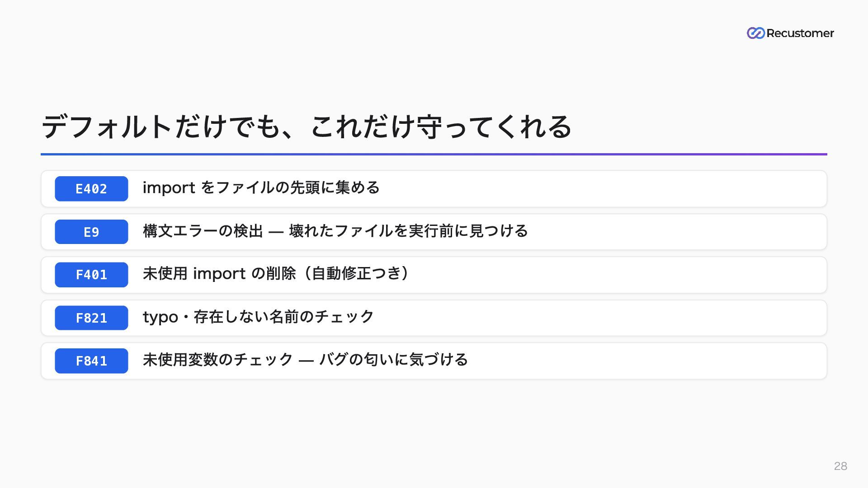Select the E402 rule badge
Viewport: 868px width, 488px height.
[x=91, y=189]
